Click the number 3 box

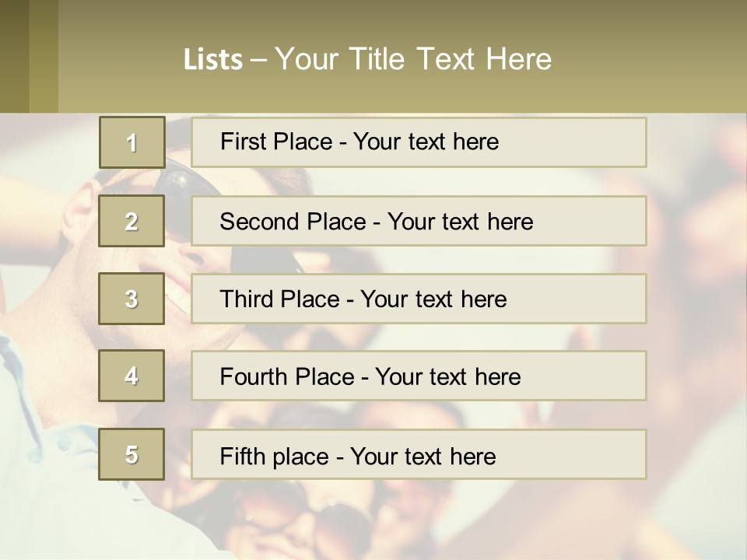point(132,299)
